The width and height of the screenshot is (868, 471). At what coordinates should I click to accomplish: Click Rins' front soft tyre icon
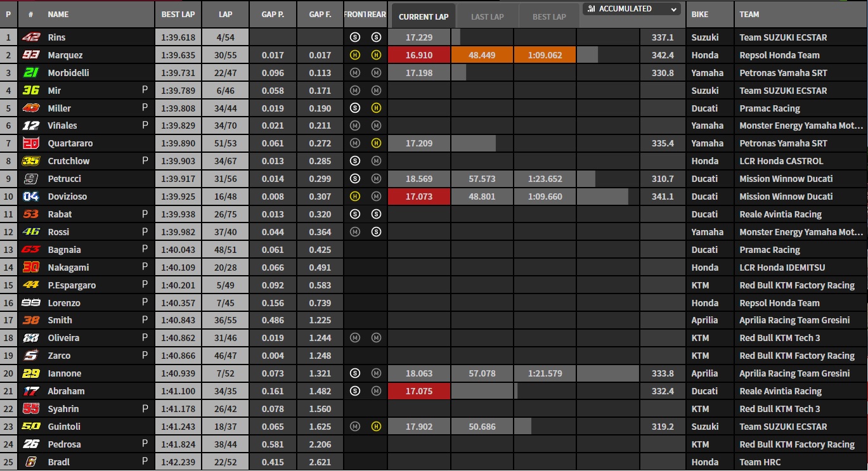355,37
